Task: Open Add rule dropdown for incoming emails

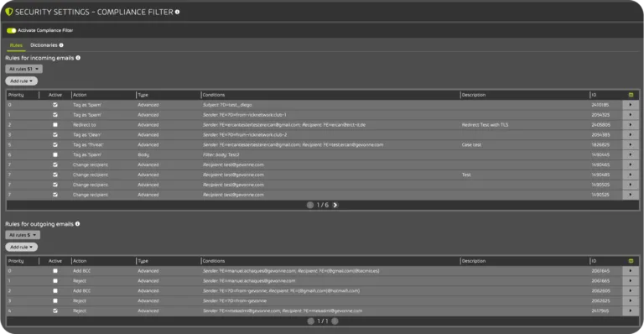Action: (x=21, y=81)
